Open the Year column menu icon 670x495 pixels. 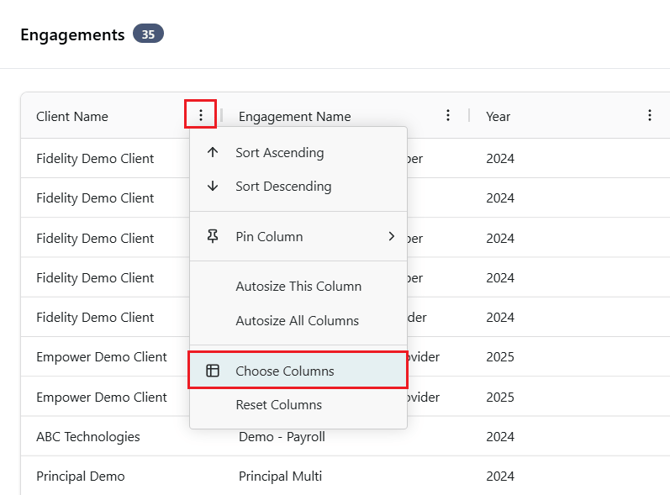(x=649, y=115)
